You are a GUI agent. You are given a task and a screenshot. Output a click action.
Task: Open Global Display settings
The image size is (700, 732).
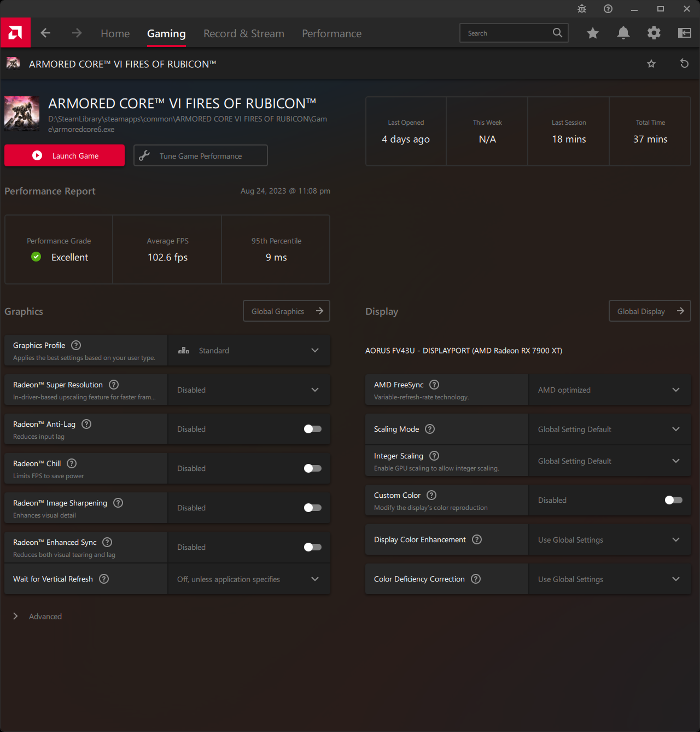point(650,311)
